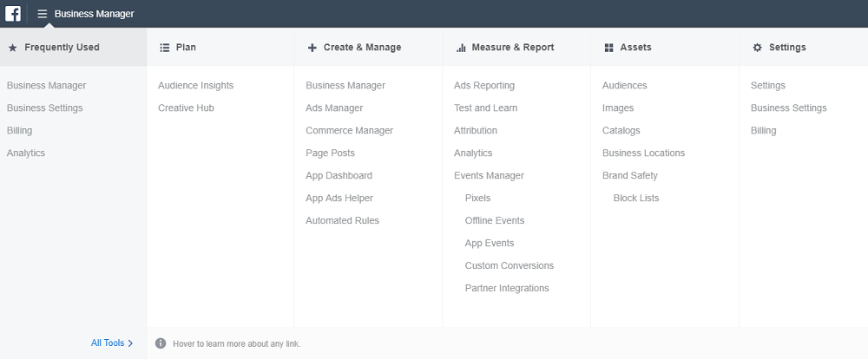Open Business Locations
The width and height of the screenshot is (868, 359).
(x=643, y=153)
